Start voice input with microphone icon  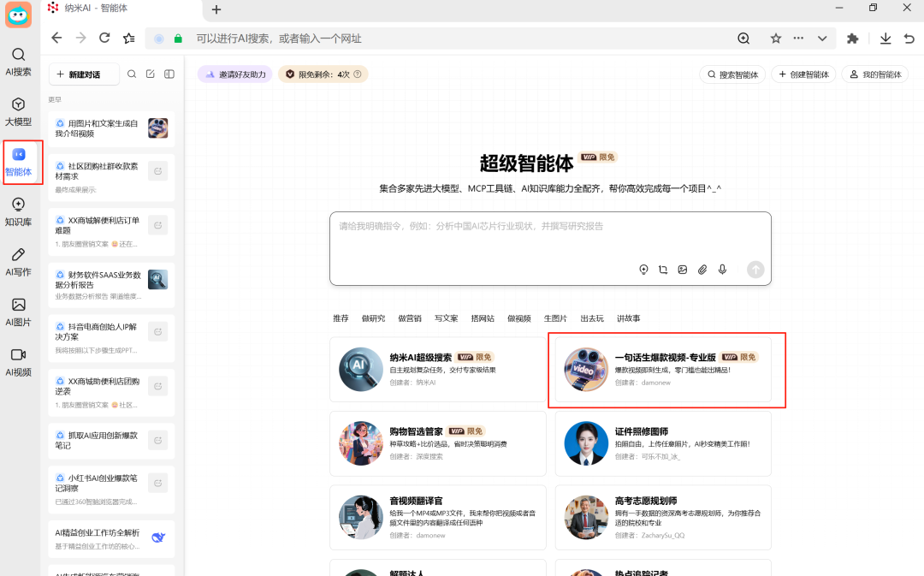coord(722,270)
